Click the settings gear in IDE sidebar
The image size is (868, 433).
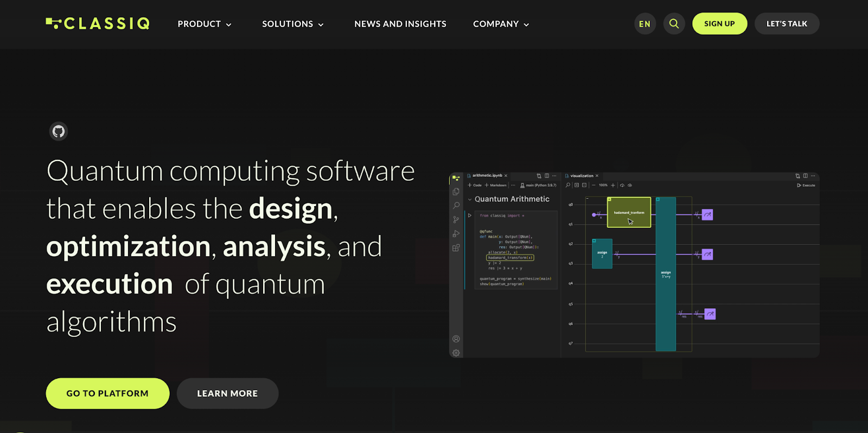tap(456, 353)
